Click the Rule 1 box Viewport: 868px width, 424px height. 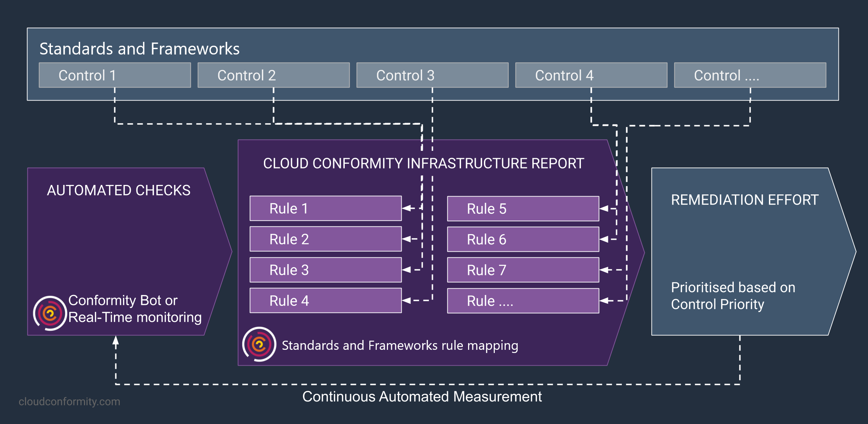pos(326,208)
